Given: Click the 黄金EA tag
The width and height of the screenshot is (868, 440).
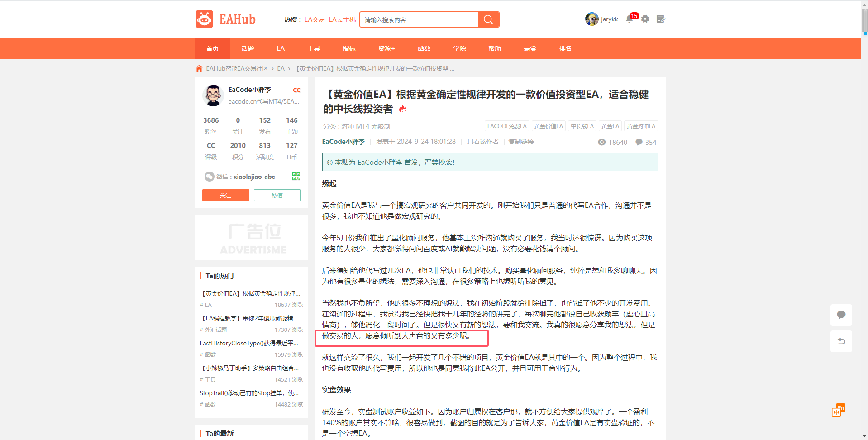Looking at the screenshot, I should [x=610, y=126].
